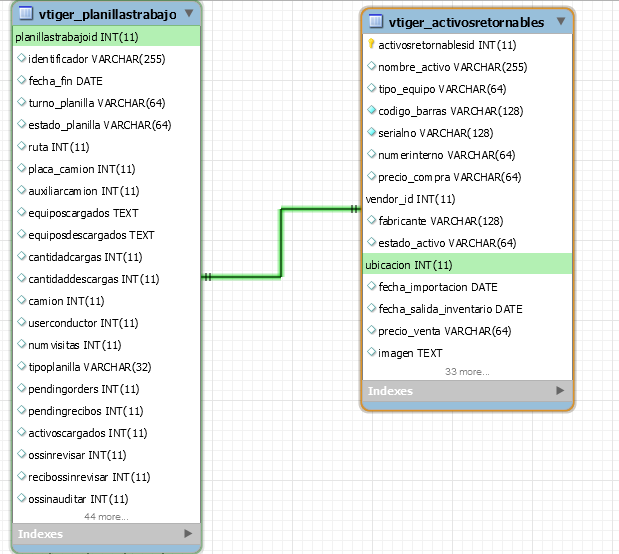Select cantidaddescargas INT(11) column text

click(x=94, y=279)
